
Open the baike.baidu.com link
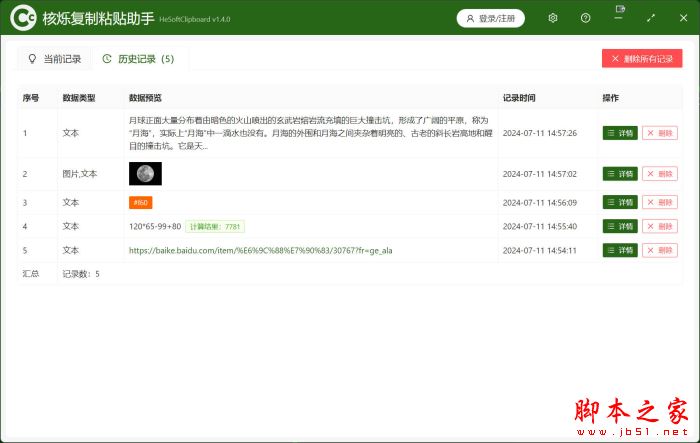click(x=261, y=251)
